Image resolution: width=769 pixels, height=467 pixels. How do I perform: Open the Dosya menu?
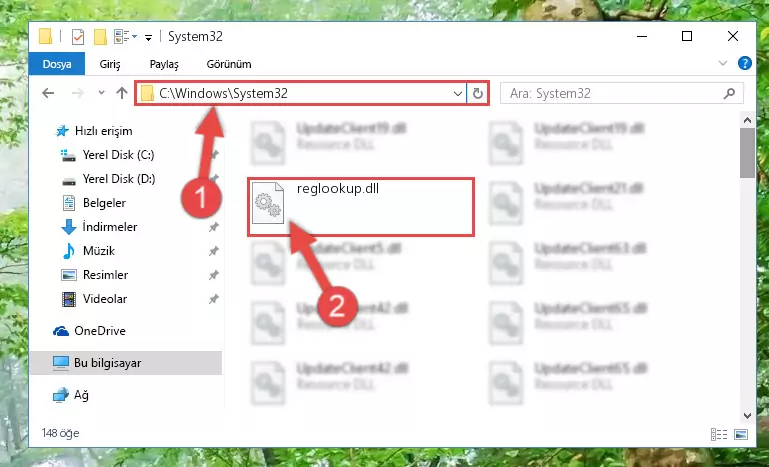point(57,64)
